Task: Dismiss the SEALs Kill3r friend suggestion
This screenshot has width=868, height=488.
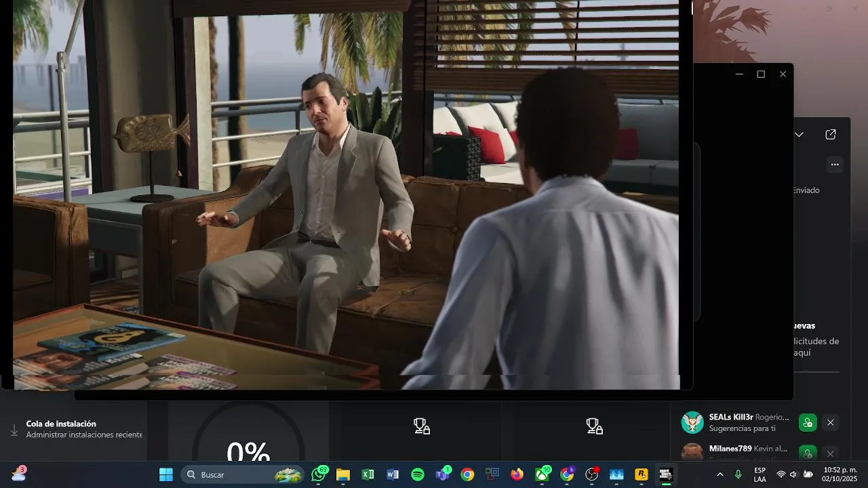Action: coord(830,423)
